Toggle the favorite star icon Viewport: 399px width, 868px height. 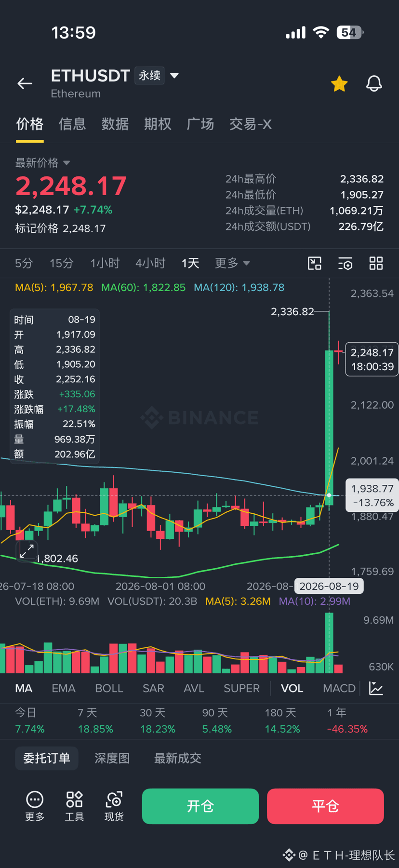pyautogui.click(x=339, y=83)
